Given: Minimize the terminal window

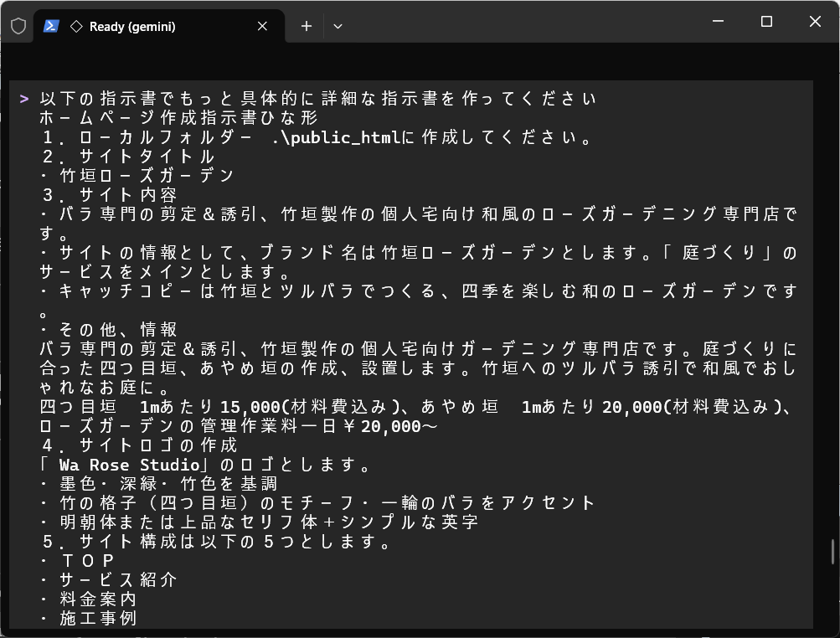Looking at the screenshot, I should pos(719,22).
